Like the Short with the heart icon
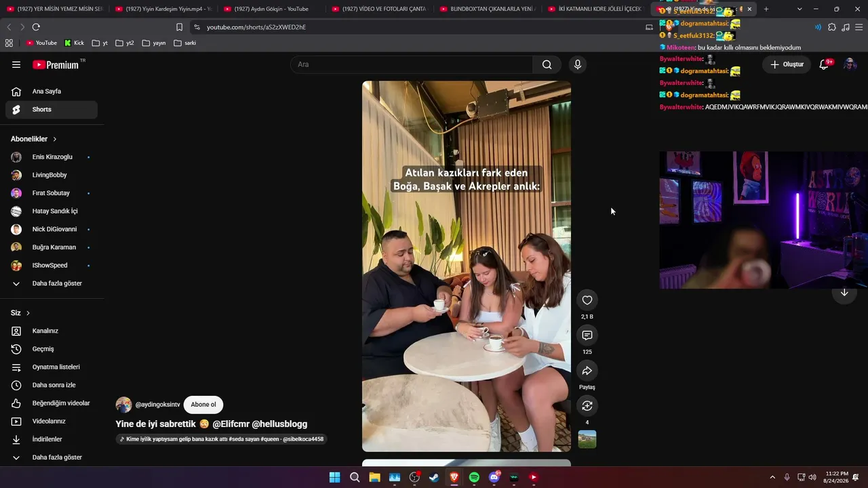Image resolution: width=868 pixels, height=488 pixels. tap(587, 300)
